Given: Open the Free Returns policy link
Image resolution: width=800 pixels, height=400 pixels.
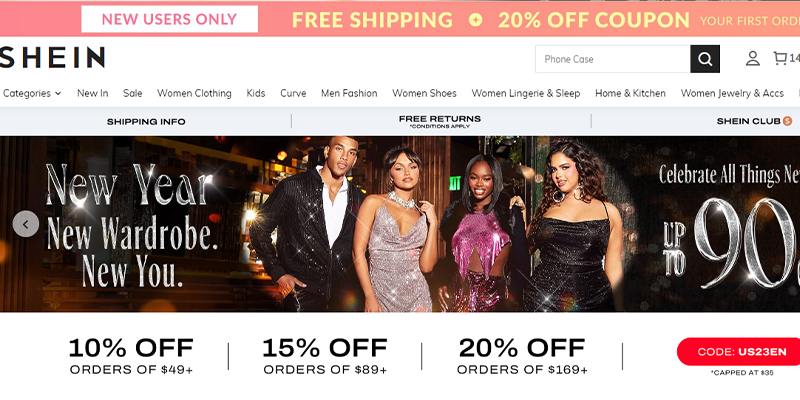Looking at the screenshot, I should tap(440, 121).
